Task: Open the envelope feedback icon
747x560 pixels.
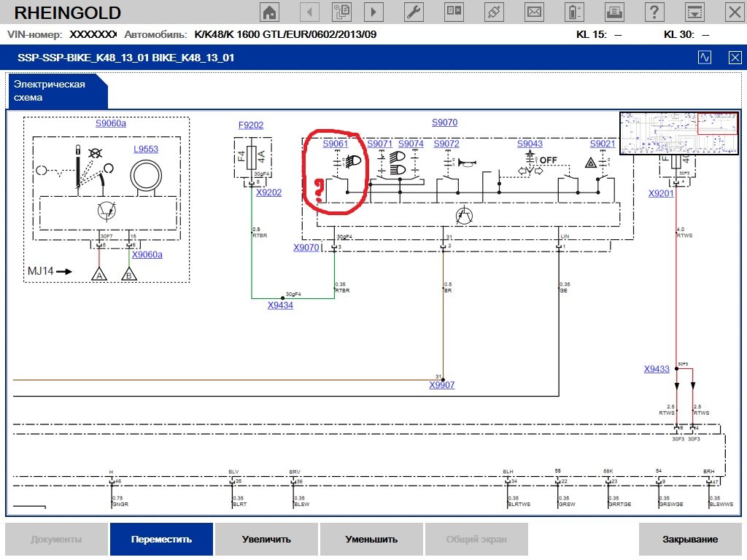Action: pyautogui.click(x=535, y=12)
